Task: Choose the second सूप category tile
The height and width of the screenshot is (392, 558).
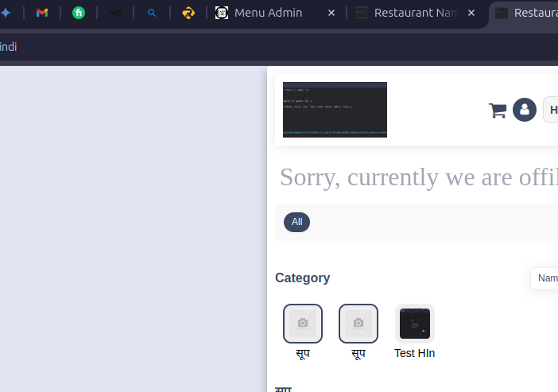Action: (x=358, y=323)
